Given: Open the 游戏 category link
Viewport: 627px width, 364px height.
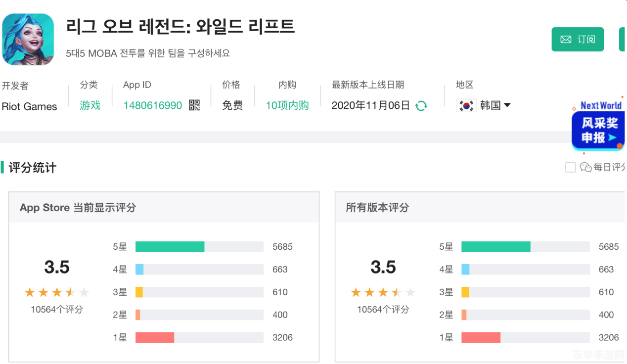Looking at the screenshot, I should 90,105.
